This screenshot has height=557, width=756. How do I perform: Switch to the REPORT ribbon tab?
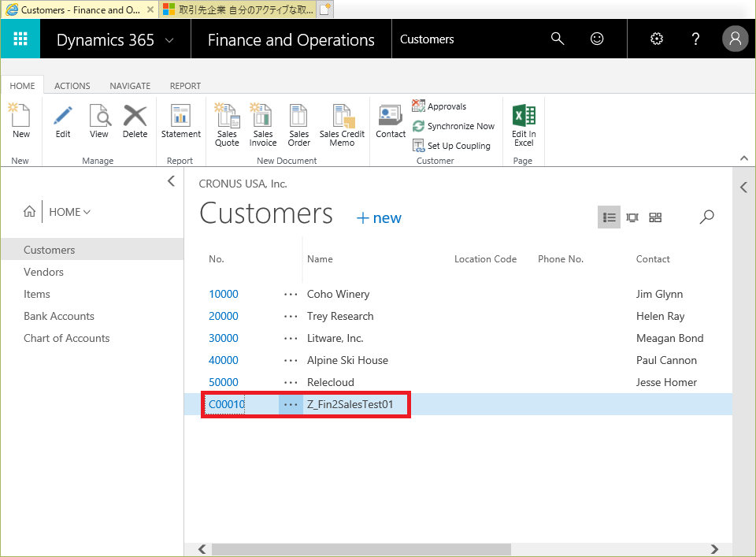(185, 86)
